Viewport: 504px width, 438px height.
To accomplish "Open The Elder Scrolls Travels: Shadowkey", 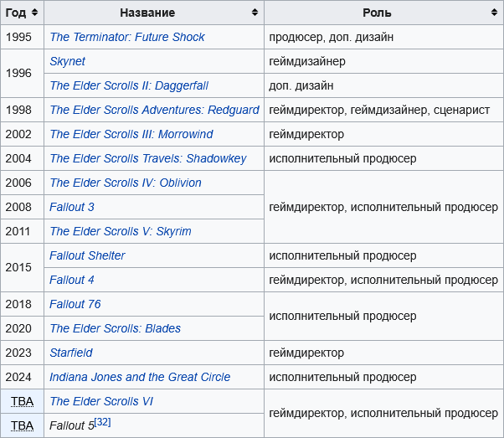I will tap(148, 158).
